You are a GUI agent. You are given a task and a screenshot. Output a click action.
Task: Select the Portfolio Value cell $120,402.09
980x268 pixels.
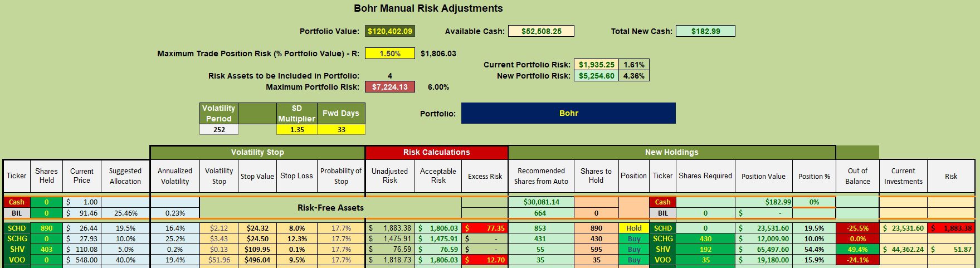390,31
